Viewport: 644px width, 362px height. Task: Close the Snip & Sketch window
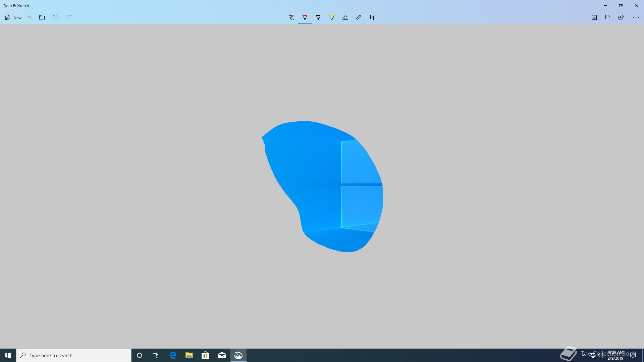click(x=636, y=5)
